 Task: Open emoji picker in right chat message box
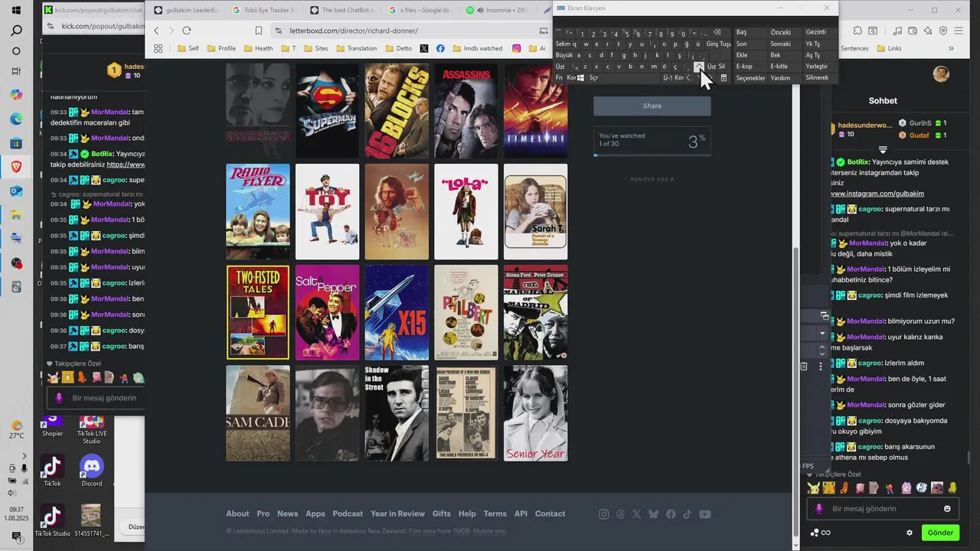(947, 509)
